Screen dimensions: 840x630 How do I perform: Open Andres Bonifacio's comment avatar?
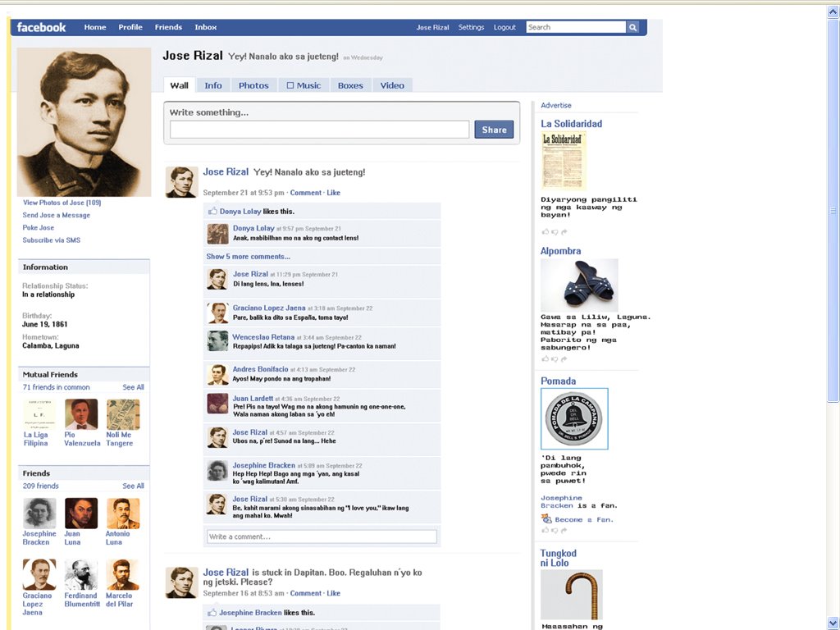pos(217,374)
